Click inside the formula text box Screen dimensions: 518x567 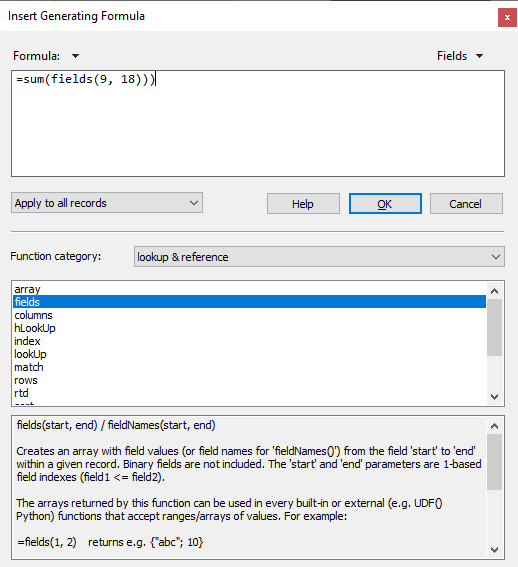pyautogui.click(x=258, y=124)
